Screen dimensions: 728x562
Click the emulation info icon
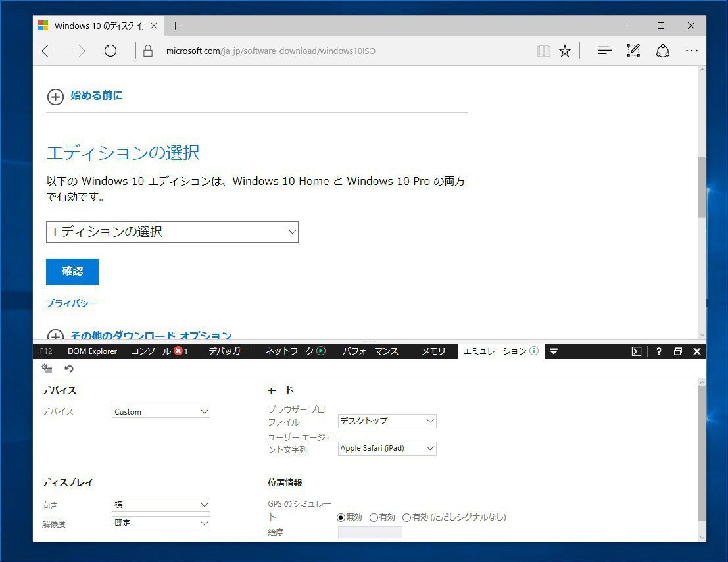pos(534,351)
